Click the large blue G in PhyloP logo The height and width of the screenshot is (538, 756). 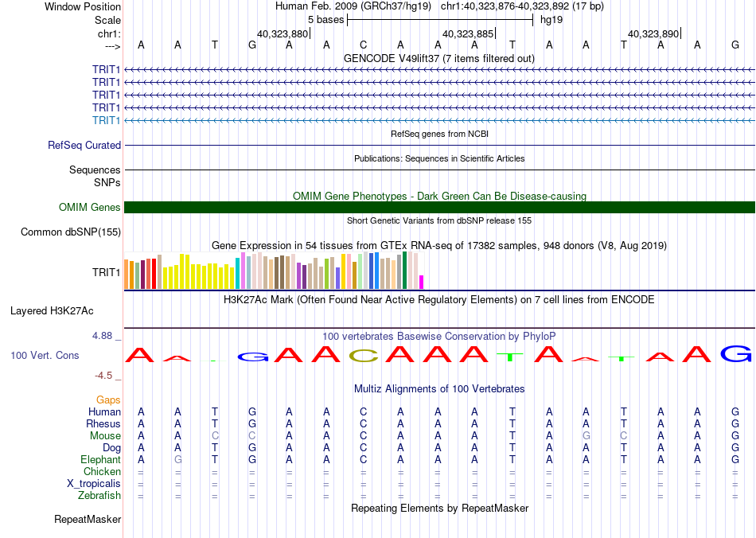736,354
